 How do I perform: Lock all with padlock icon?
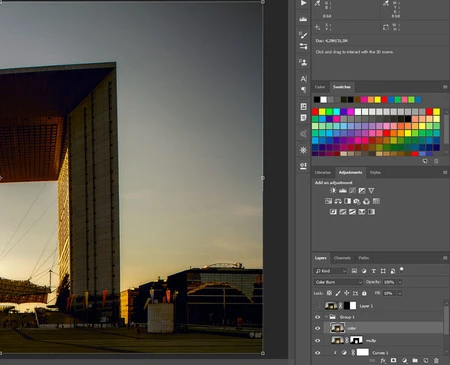tap(364, 293)
